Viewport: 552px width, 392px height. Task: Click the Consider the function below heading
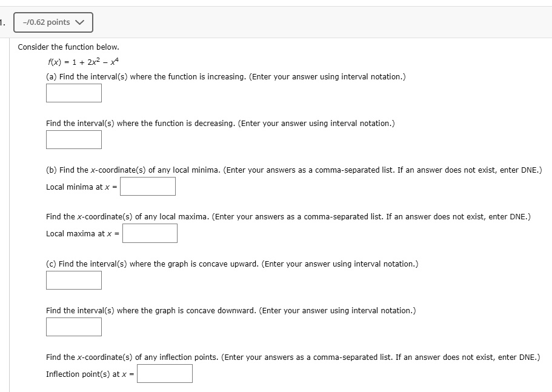tap(82, 47)
